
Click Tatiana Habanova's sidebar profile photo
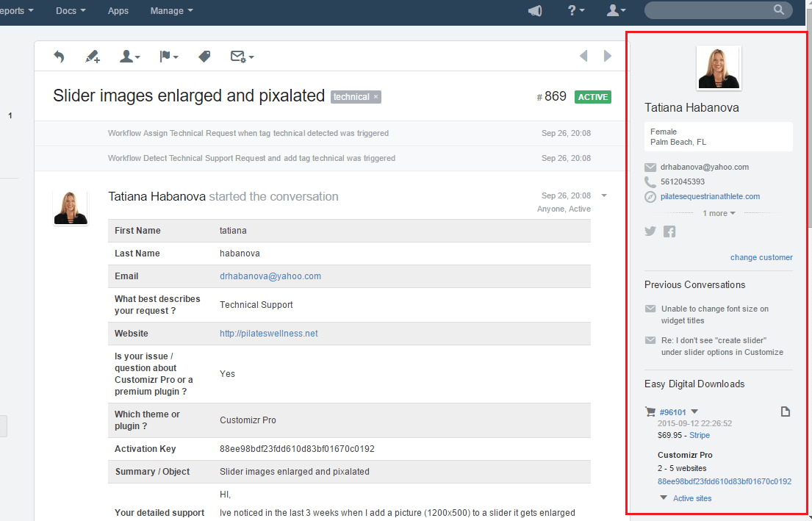coord(718,68)
